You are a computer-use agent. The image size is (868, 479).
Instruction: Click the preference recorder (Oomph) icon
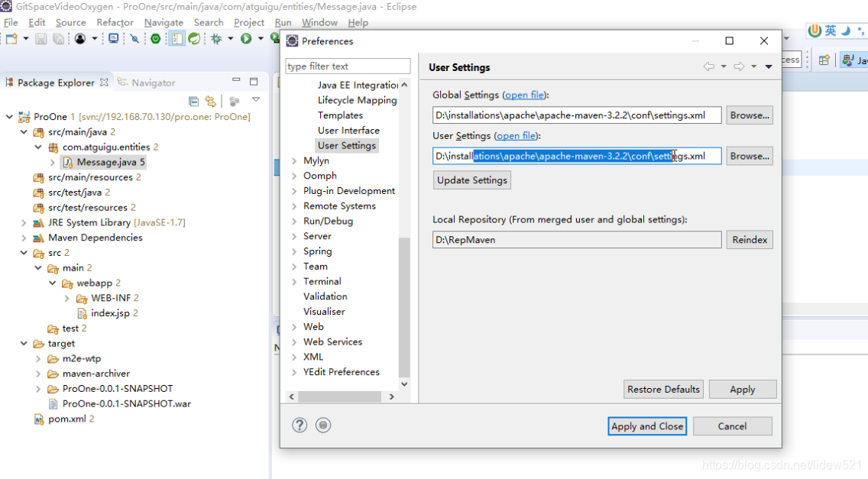coord(323,426)
